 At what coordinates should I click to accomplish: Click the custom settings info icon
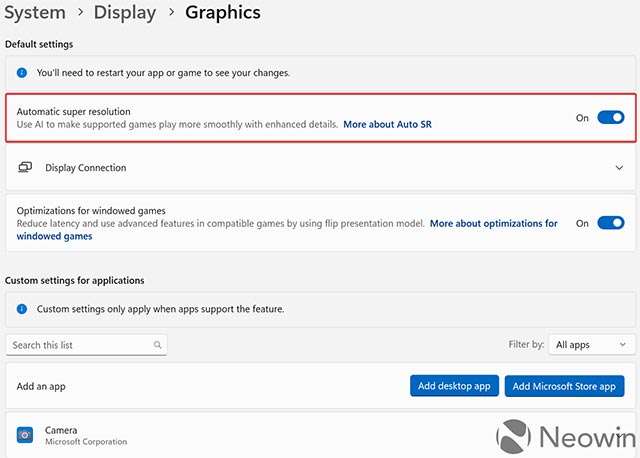click(x=22, y=310)
